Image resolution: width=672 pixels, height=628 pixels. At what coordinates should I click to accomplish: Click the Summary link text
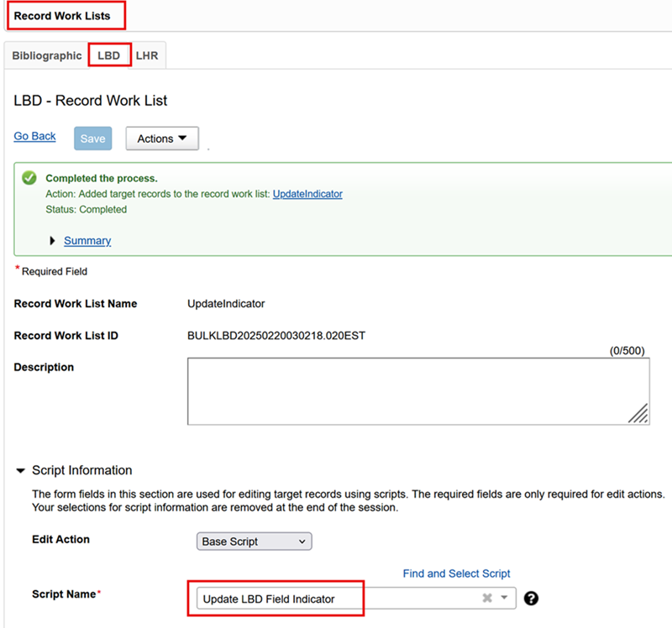pos(87,241)
